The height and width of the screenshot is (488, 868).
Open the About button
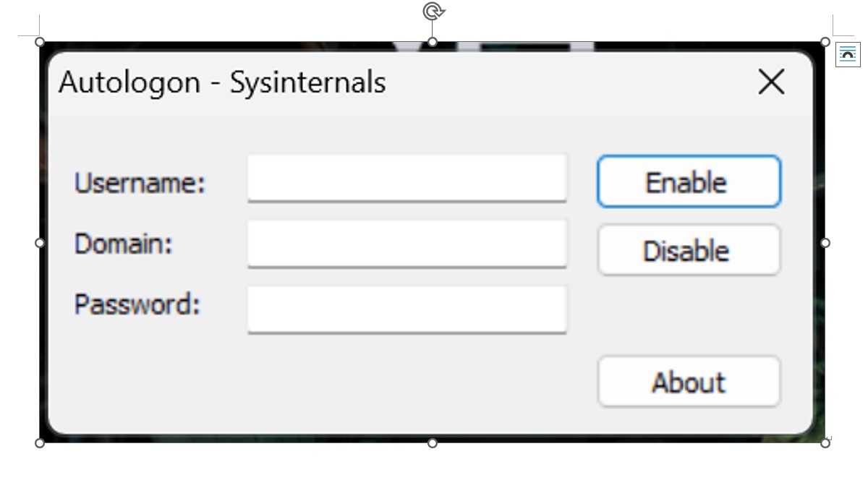coord(689,381)
